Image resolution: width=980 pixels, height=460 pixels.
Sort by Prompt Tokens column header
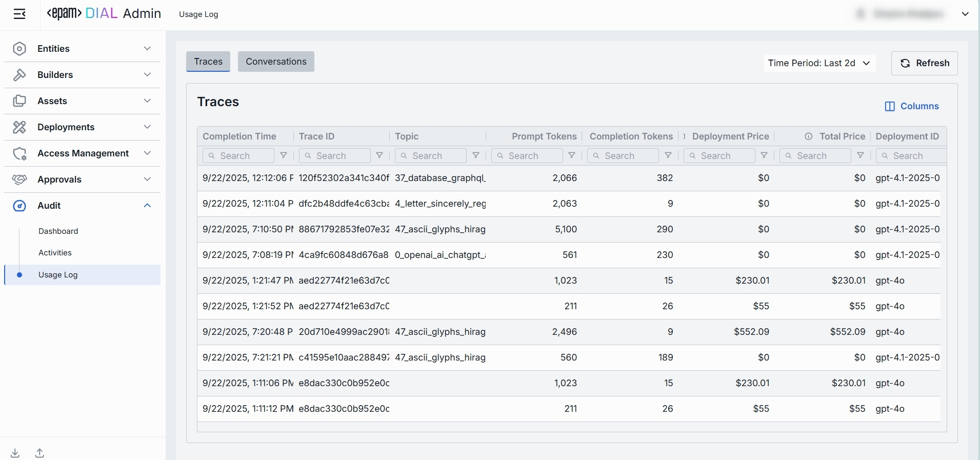click(x=544, y=136)
